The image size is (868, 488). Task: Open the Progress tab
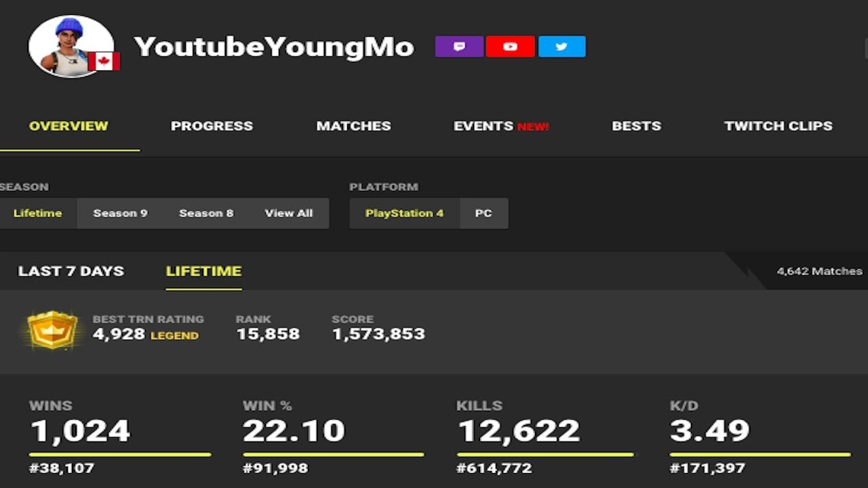coord(212,126)
